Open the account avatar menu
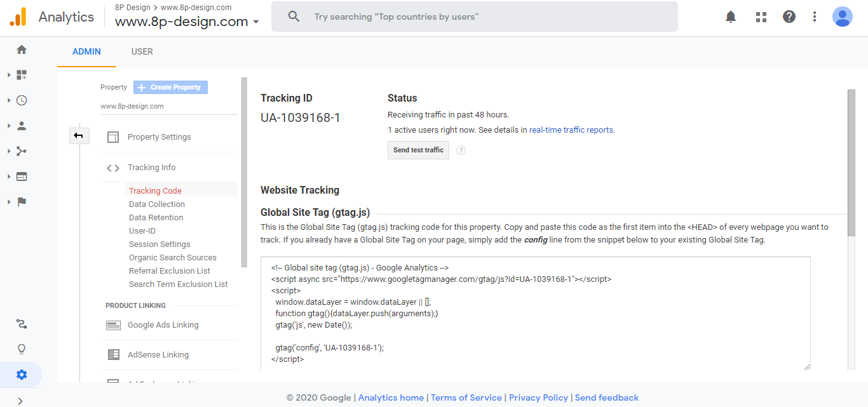 pos(843,17)
